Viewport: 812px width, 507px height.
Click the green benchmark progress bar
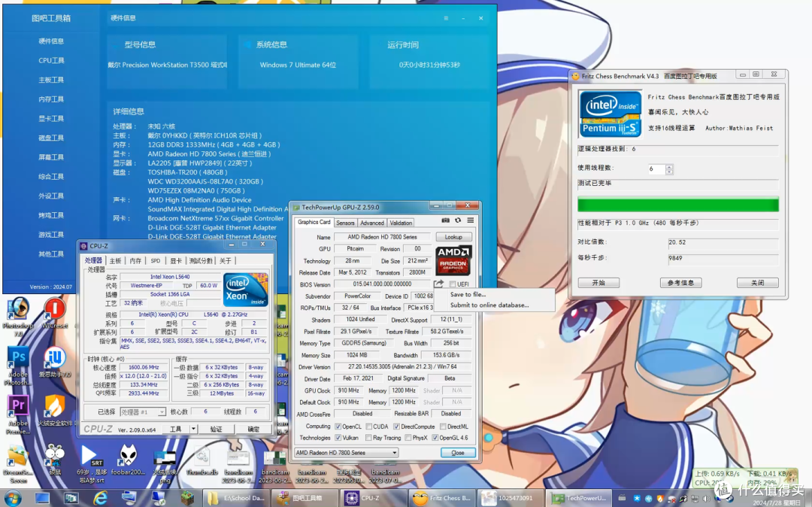point(678,204)
